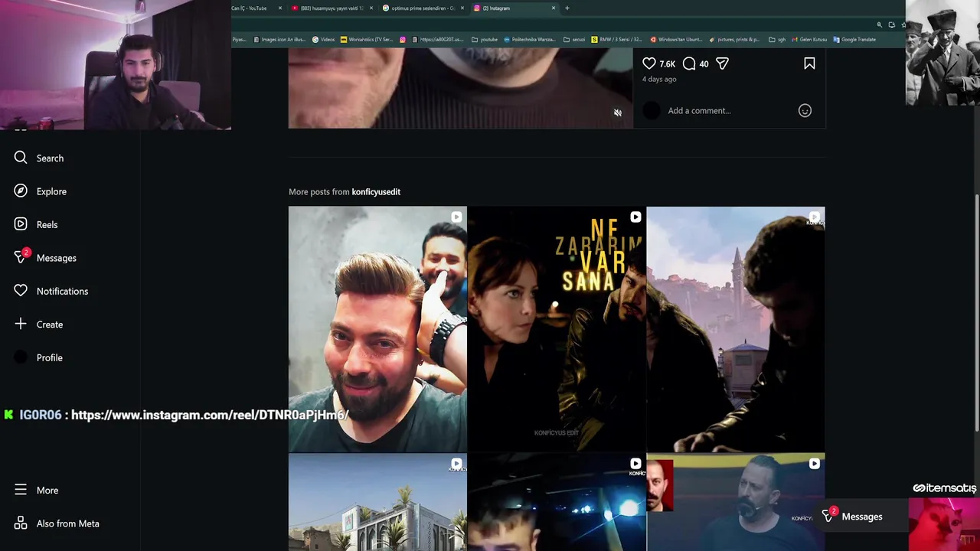Open the Images icon bookmark
980x551 pixels.
point(279,39)
